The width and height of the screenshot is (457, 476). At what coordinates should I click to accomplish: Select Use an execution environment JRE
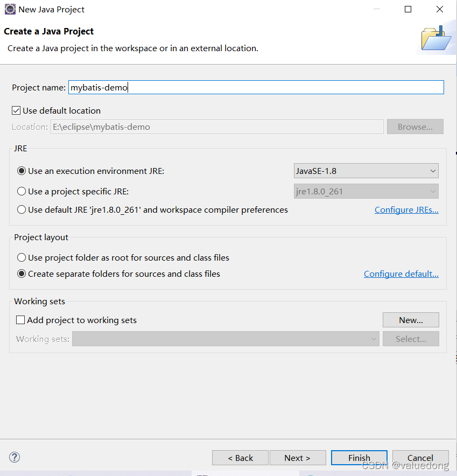(22, 171)
